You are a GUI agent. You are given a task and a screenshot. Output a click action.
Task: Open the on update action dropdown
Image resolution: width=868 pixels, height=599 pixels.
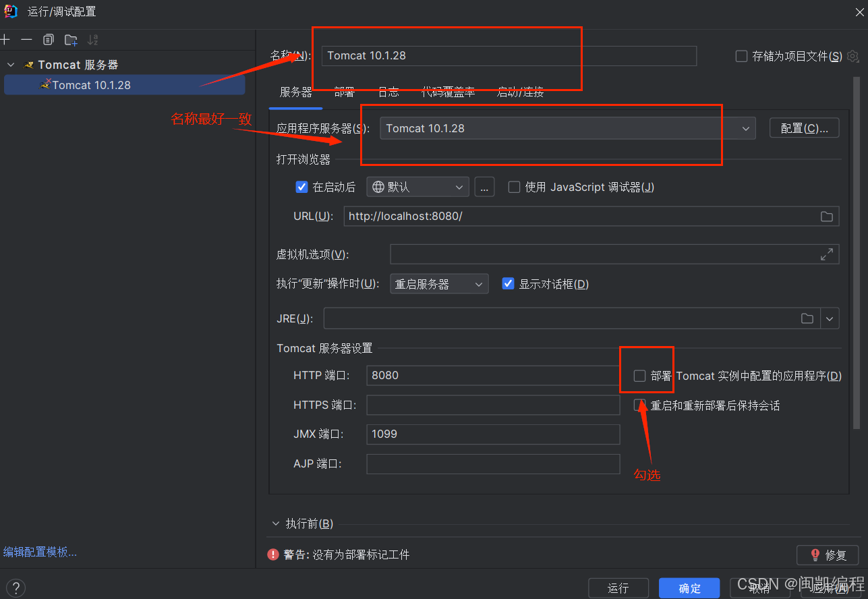point(439,284)
